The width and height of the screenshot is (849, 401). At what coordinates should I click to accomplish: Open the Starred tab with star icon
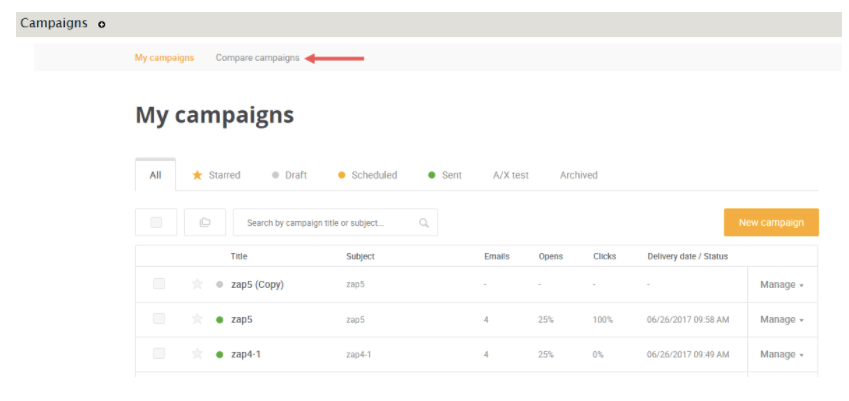click(217, 175)
